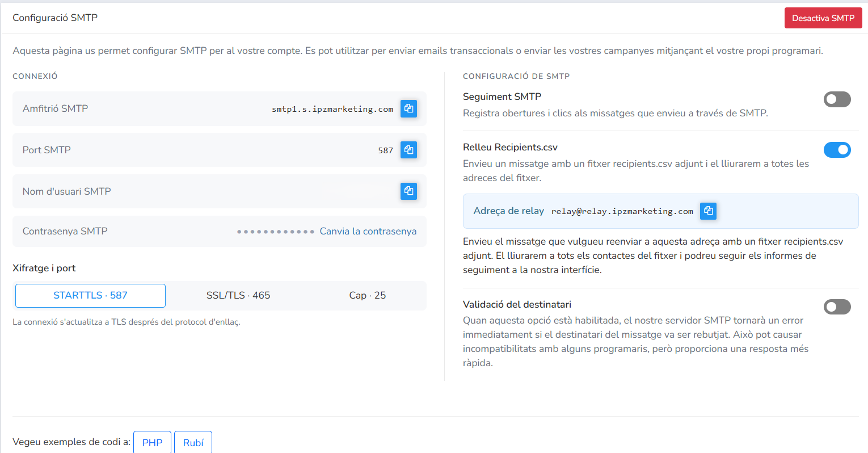This screenshot has height=453, width=868.
Task: Click the Relleu Recipients.csv heading
Action: coord(510,147)
